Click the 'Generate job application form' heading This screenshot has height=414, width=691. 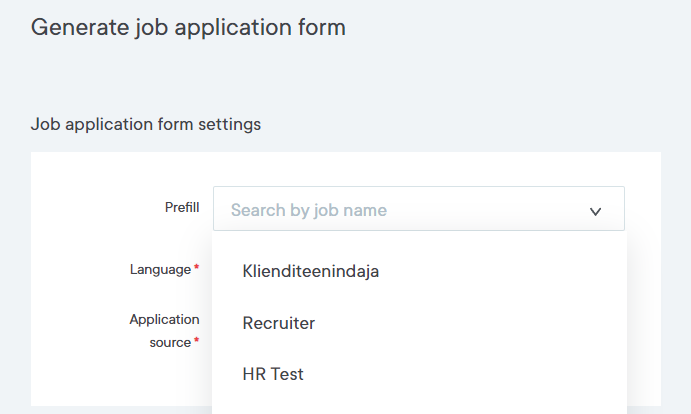point(188,27)
